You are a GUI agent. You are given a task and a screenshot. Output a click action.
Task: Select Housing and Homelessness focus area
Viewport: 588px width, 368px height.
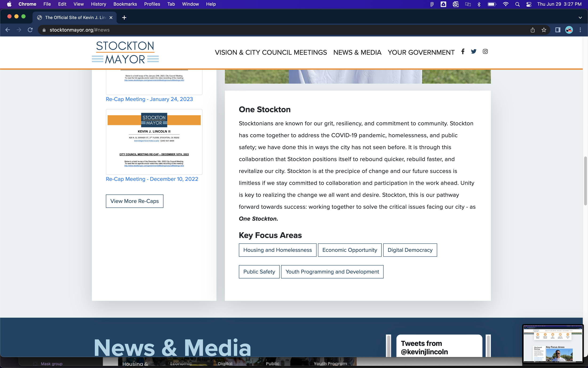pyautogui.click(x=277, y=250)
